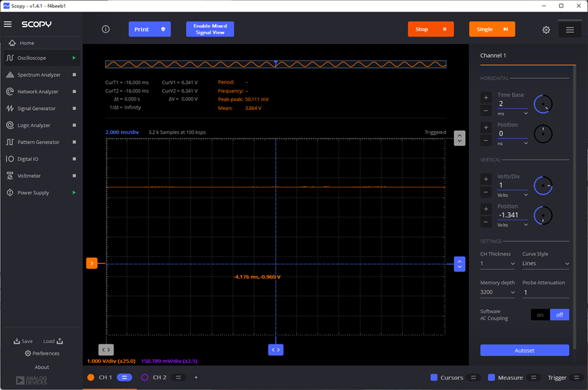This screenshot has width=588, height=390.
Task: Open the Print button dropdown arrow
Action: pos(163,29)
